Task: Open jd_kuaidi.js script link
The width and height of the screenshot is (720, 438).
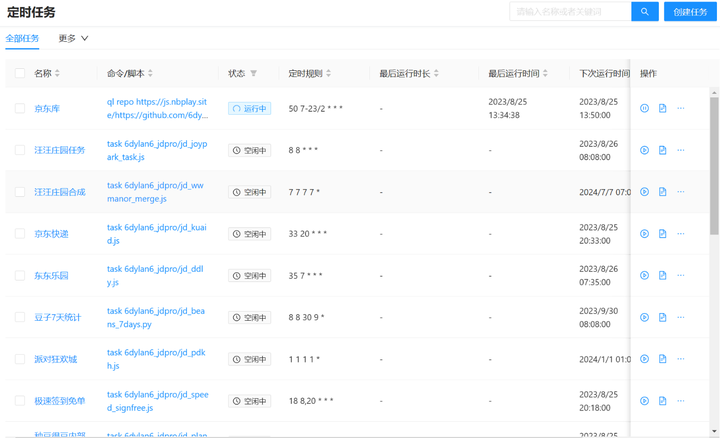Action: click(x=157, y=234)
